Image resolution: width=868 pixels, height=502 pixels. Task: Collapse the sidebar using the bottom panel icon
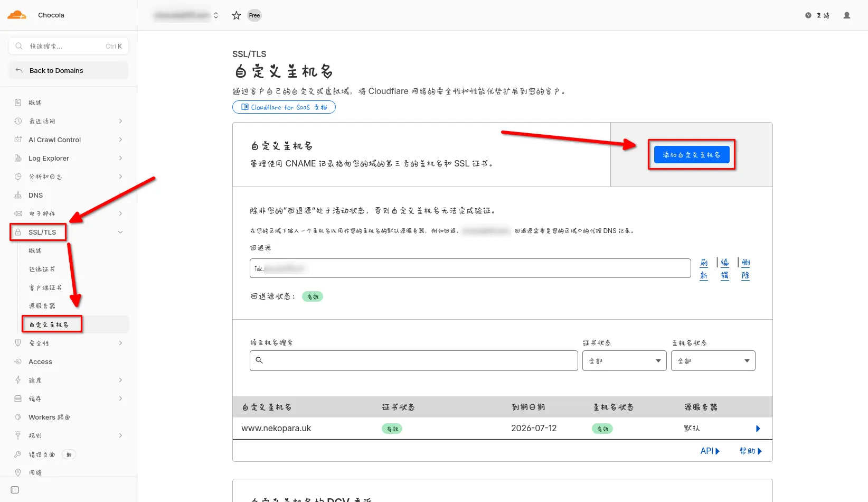pyautogui.click(x=15, y=490)
